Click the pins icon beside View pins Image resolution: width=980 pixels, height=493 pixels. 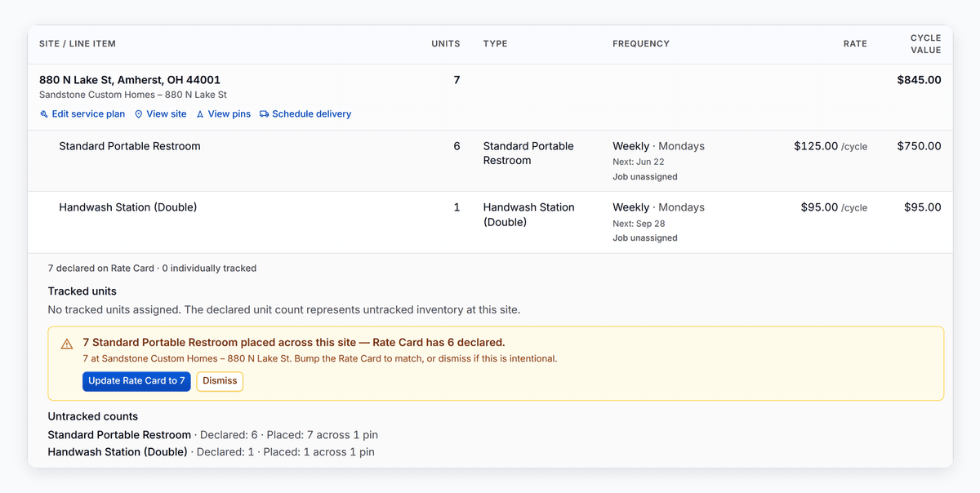click(x=200, y=114)
